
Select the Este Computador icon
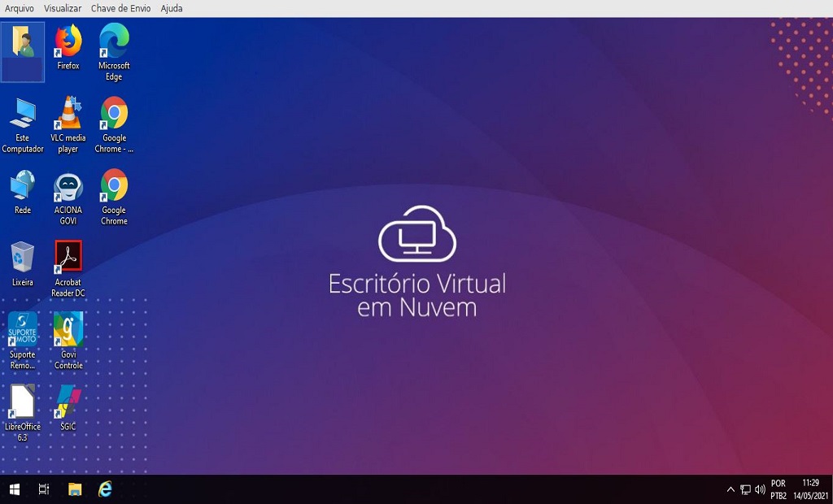point(23,114)
